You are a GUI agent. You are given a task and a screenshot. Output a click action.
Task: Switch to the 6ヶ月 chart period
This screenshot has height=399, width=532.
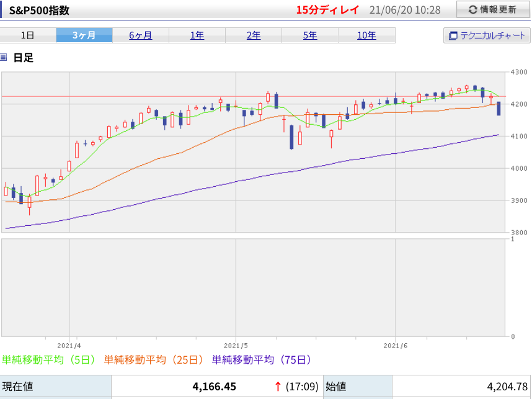pos(141,35)
